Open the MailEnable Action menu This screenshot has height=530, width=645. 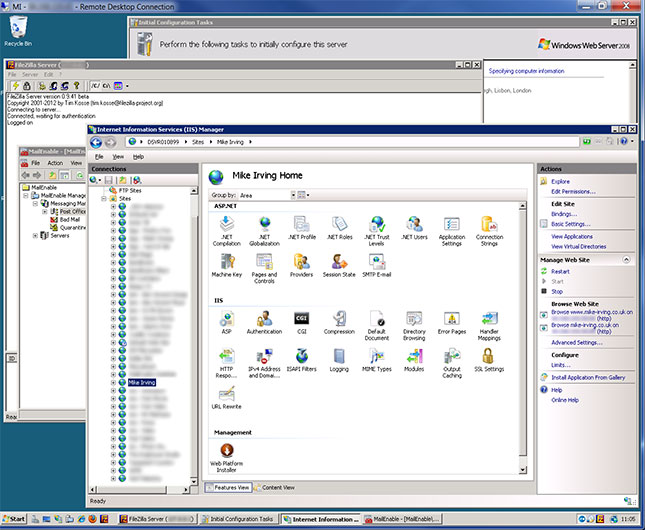[x=55, y=163]
